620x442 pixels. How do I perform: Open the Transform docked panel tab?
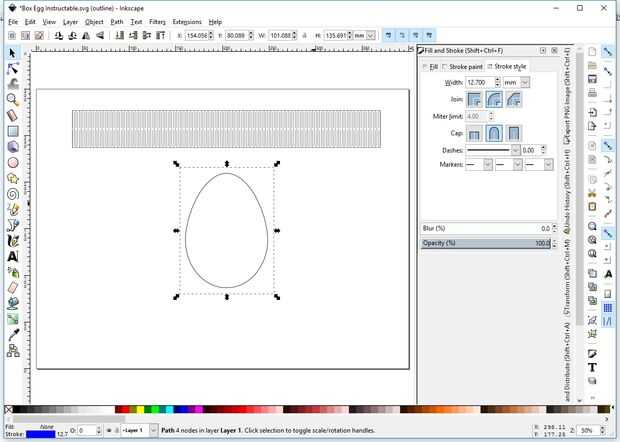(567, 279)
